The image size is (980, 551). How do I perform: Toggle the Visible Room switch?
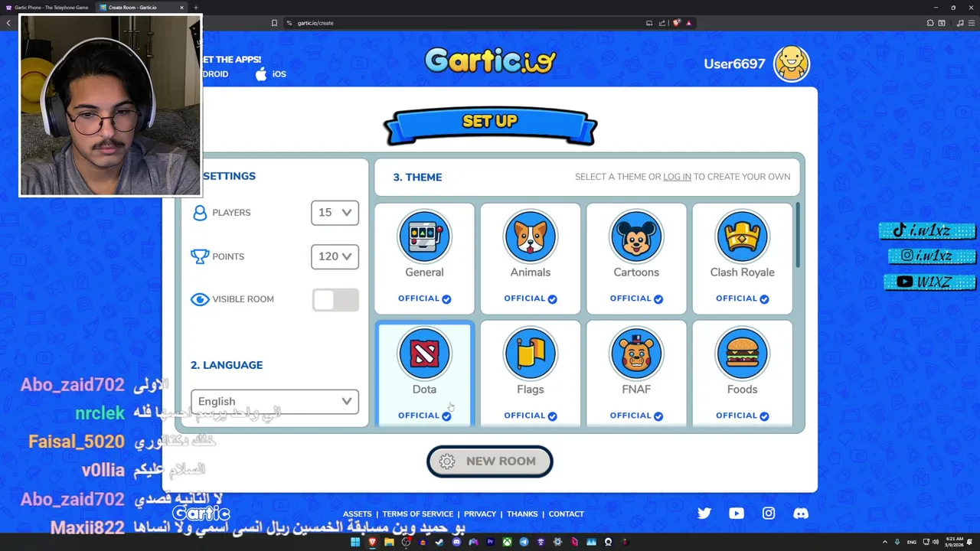point(335,300)
